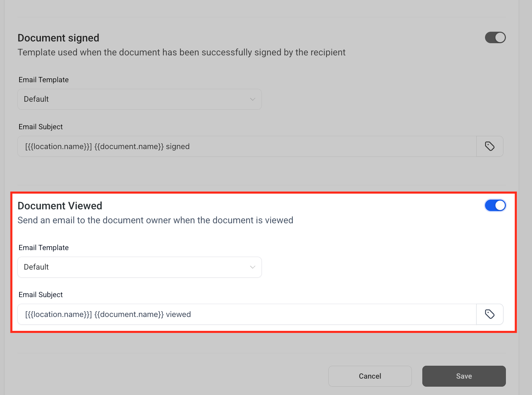Click the Email Template label under Document signed
The height and width of the screenshot is (395, 532).
[44, 80]
